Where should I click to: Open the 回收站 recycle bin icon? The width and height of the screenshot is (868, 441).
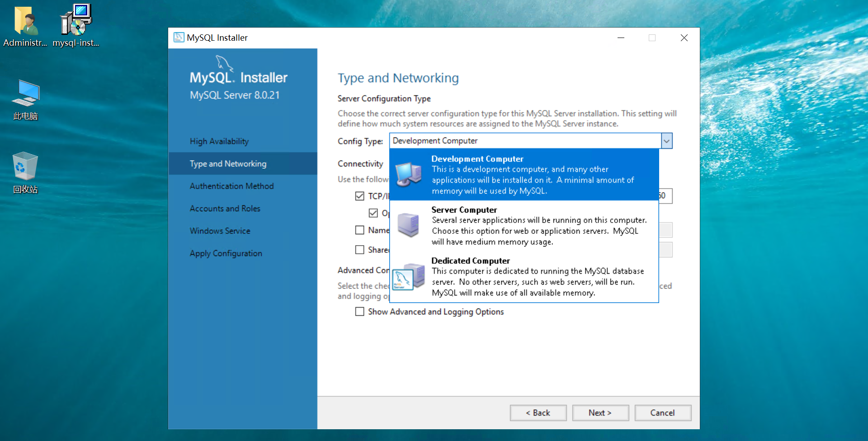tap(25, 173)
